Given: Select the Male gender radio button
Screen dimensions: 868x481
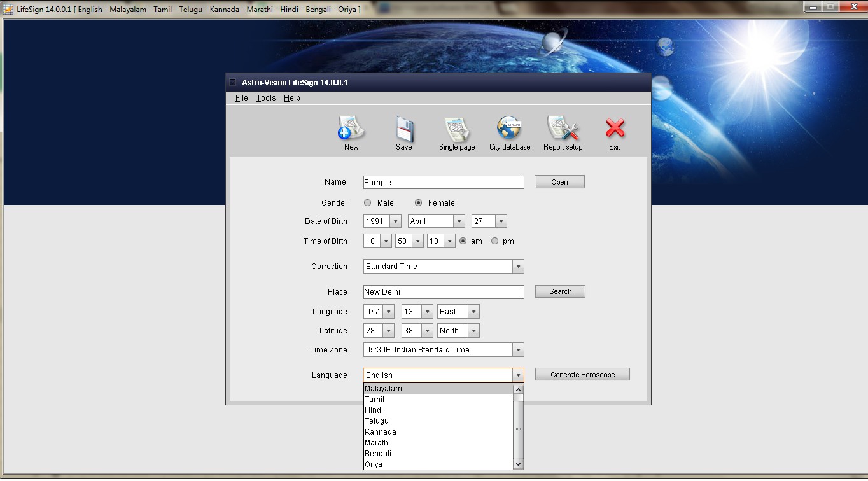Looking at the screenshot, I should 367,203.
